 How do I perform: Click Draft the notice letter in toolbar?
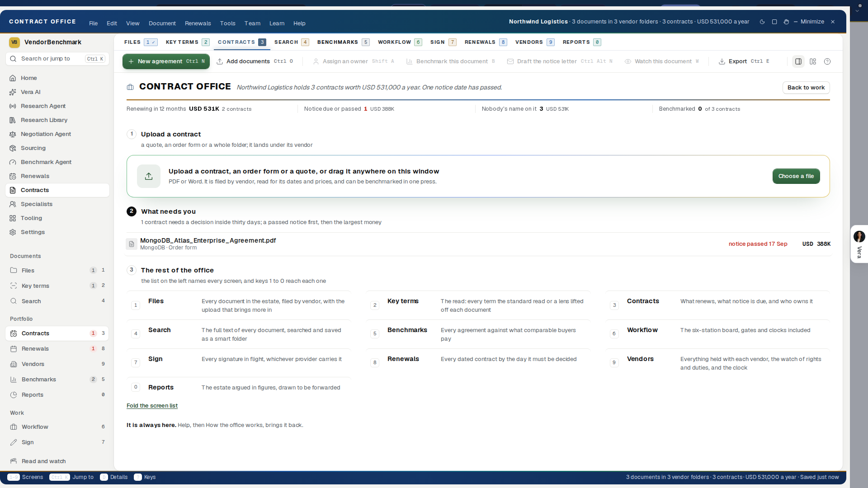(560, 61)
